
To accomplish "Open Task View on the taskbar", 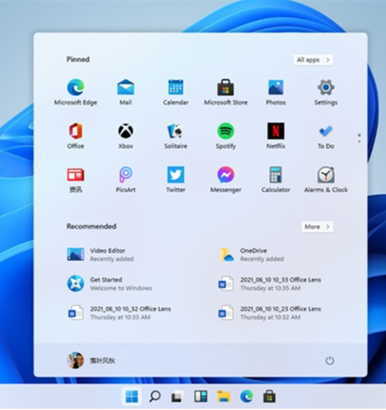I will (178, 396).
